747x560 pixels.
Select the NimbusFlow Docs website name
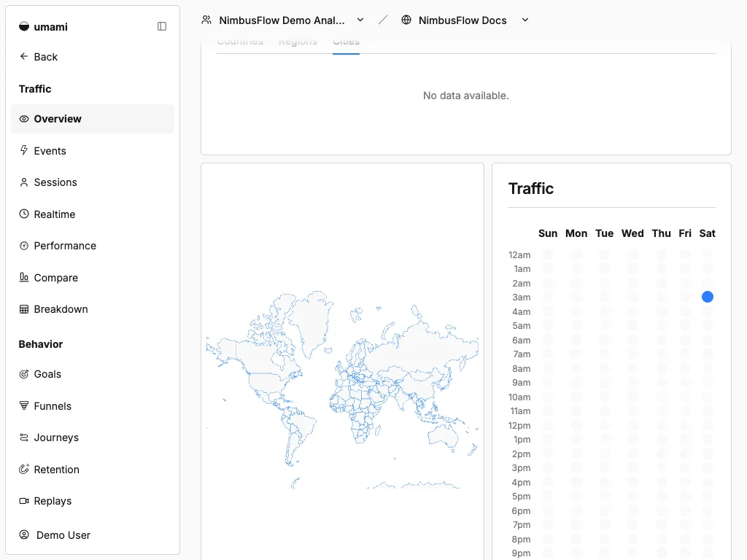click(x=462, y=20)
